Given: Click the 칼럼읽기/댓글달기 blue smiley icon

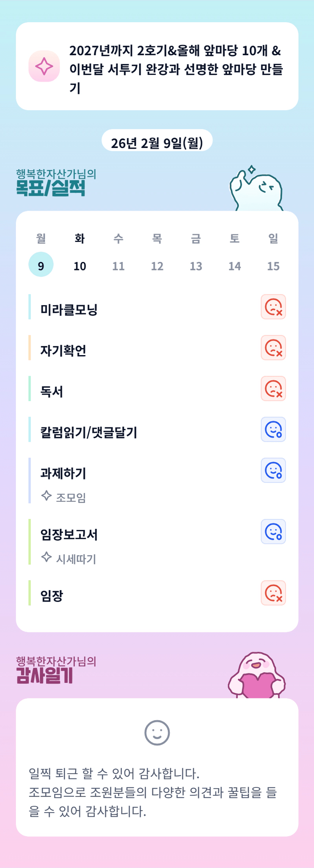Looking at the screenshot, I should click(x=273, y=429).
